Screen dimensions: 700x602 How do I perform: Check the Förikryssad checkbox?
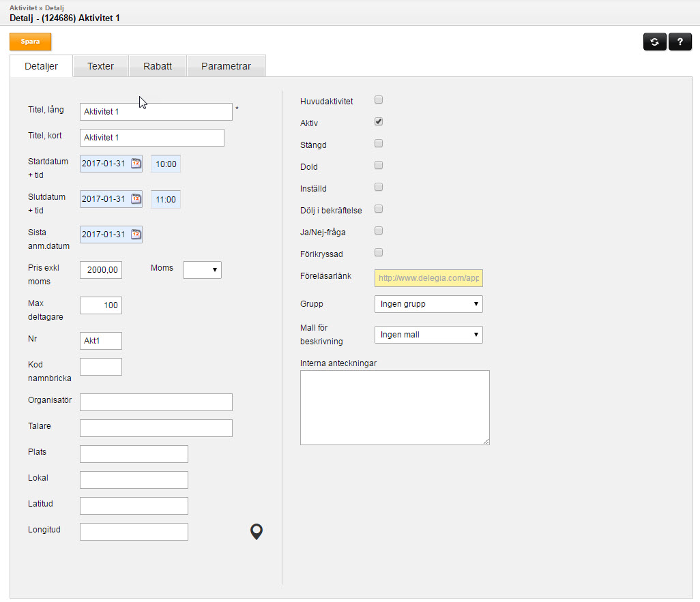(x=379, y=252)
